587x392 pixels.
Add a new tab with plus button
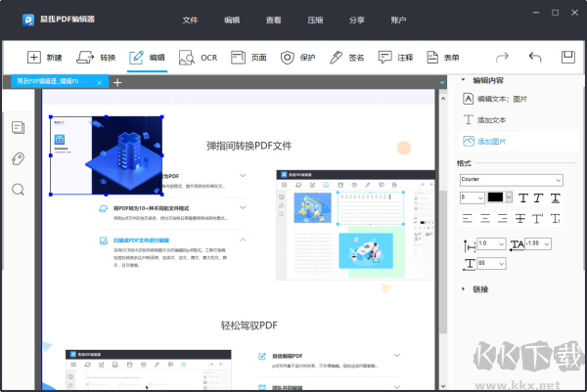(x=117, y=82)
